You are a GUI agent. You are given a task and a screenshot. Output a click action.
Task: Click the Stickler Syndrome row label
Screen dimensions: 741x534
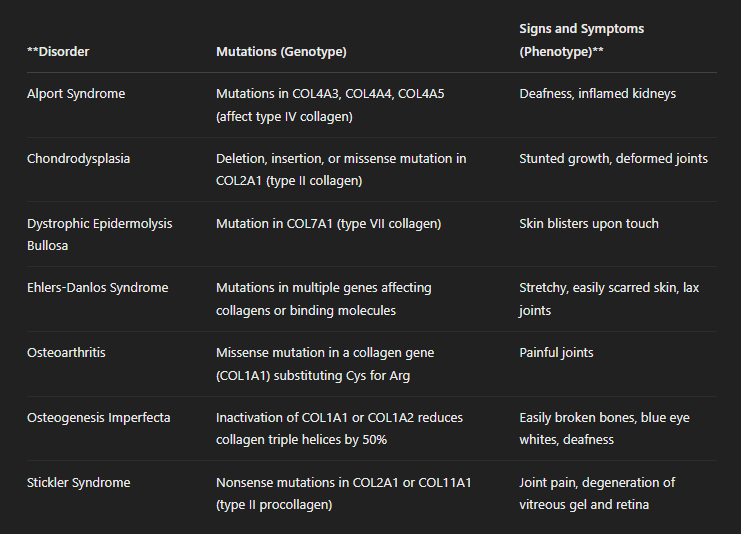[x=79, y=483]
